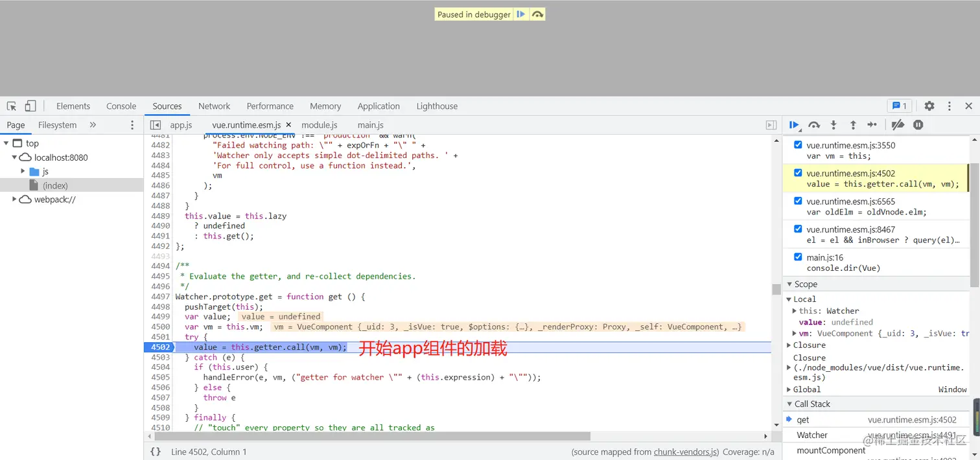This screenshot has width=980, height=460.
Task: Collapse the Call Stack section
Action: (789, 404)
